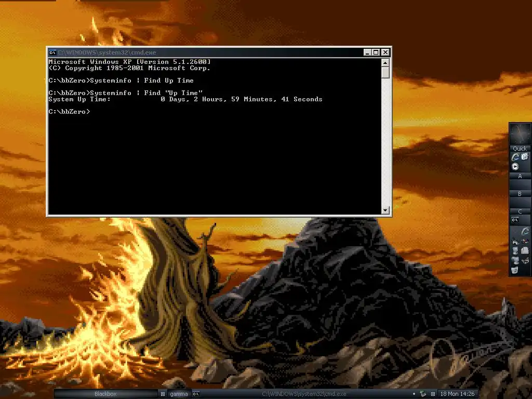
Task: Click the tray icon next to the clock
Action: [433, 394]
